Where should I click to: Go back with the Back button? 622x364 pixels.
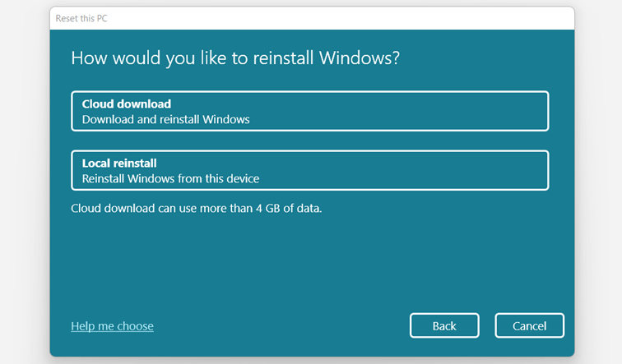pyautogui.click(x=444, y=325)
